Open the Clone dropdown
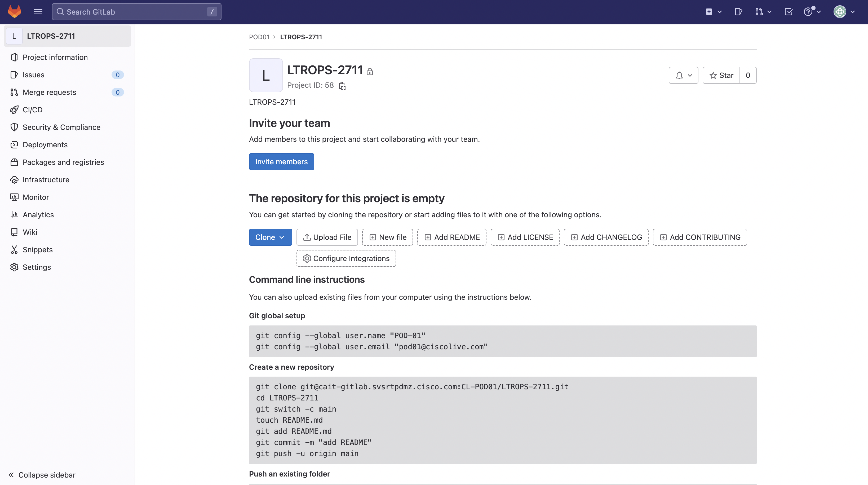This screenshot has width=868, height=485. (270, 237)
